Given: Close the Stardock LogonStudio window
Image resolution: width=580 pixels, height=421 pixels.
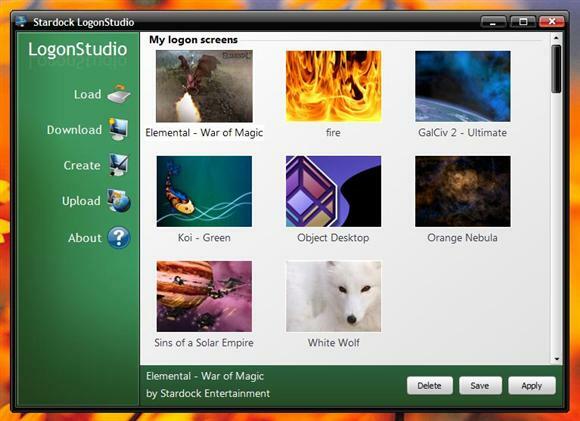Looking at the screenshot, I should pyautogui.click(x=552, y=22).
